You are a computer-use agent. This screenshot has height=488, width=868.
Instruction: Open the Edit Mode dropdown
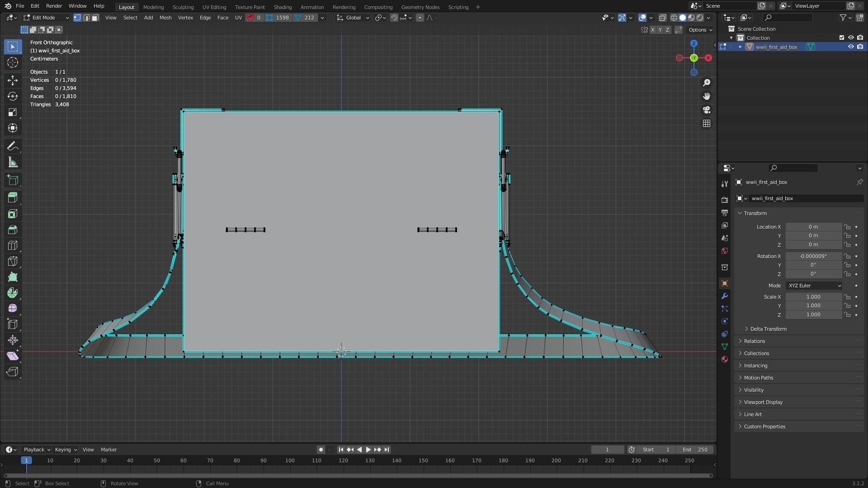[x=46, y=18]
